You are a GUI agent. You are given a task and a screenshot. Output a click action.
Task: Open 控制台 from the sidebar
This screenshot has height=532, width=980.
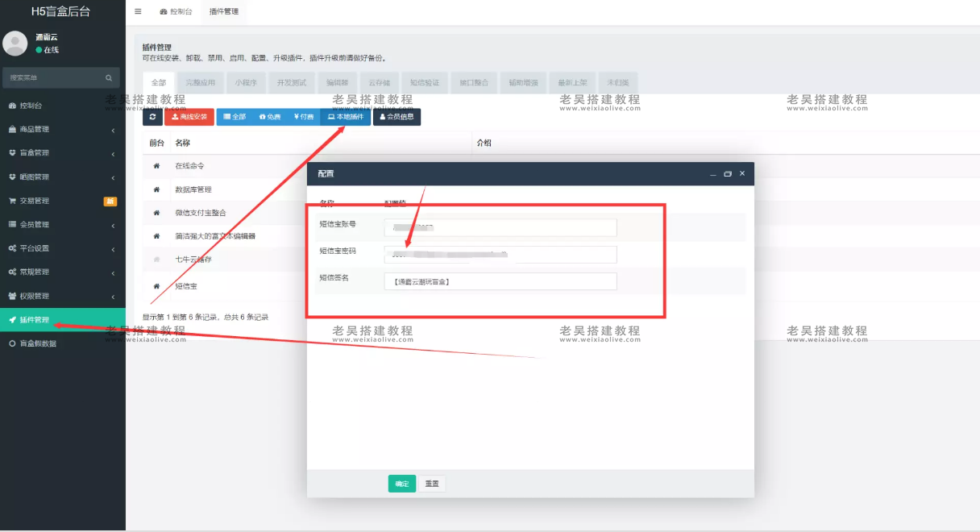pos(34,105)
